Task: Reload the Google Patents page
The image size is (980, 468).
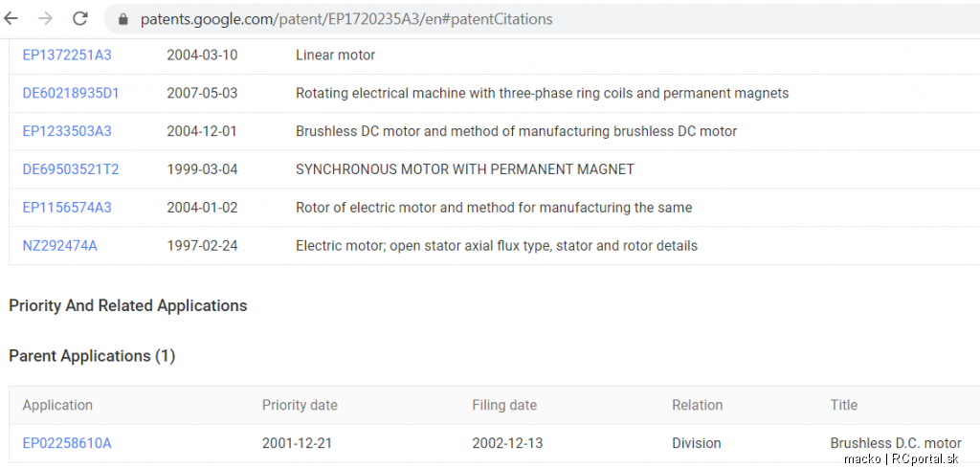Action: coord(80,19)
